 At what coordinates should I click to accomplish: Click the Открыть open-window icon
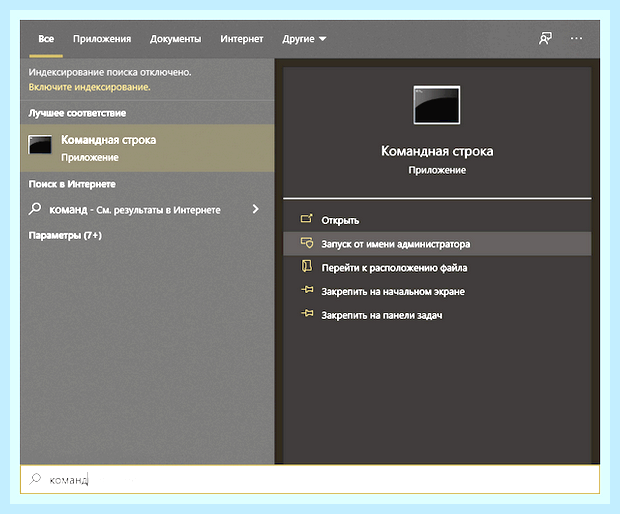coord(307,218)
